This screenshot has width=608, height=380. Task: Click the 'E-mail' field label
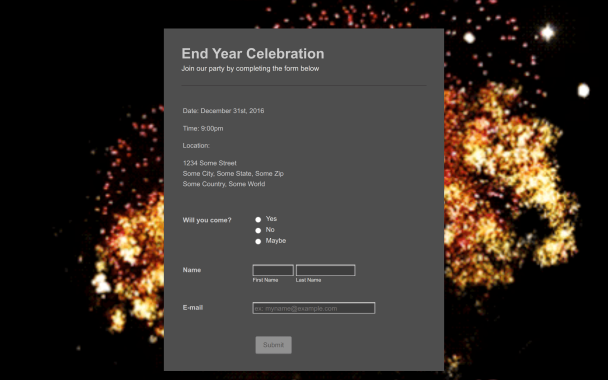tap(193, 307)
